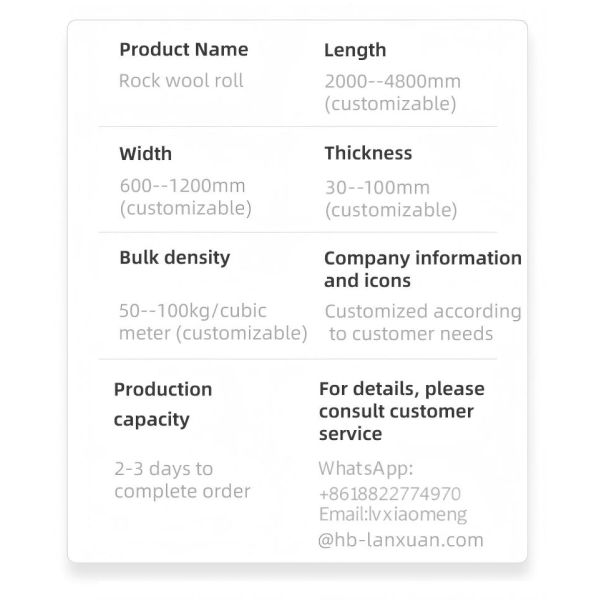Click the @hb-lanxuan.com domain text
Viewport: 600px width, 600px height.
(400, 540)
